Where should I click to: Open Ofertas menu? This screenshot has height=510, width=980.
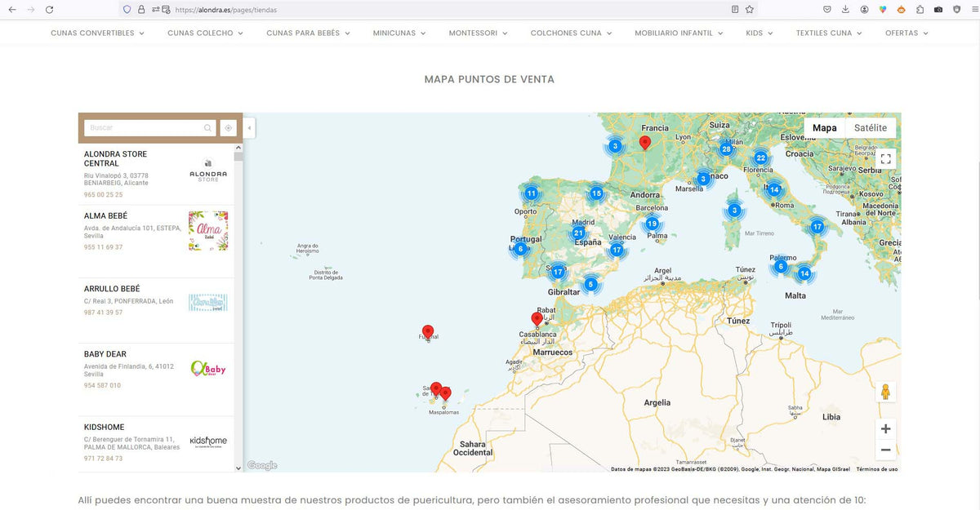click(906, 33)
